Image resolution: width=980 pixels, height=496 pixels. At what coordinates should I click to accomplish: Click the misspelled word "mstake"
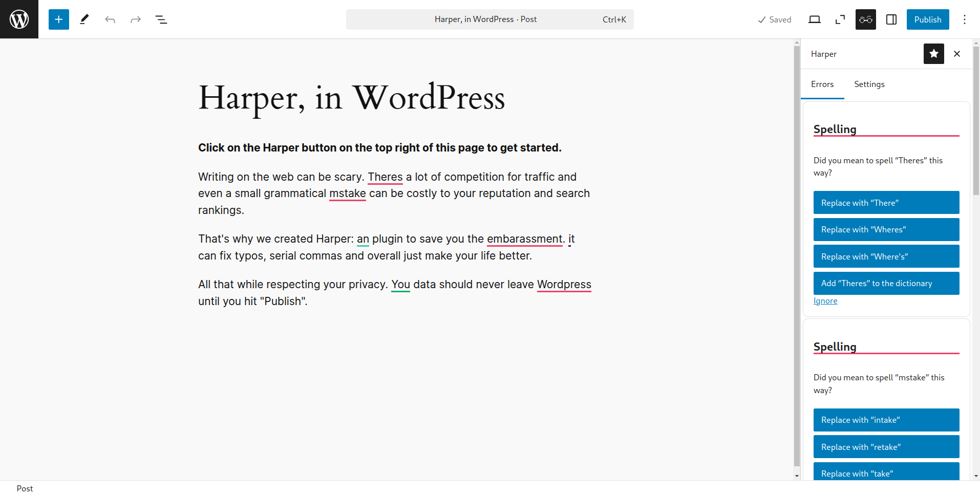pyautogui.click(x=348, y=193)
